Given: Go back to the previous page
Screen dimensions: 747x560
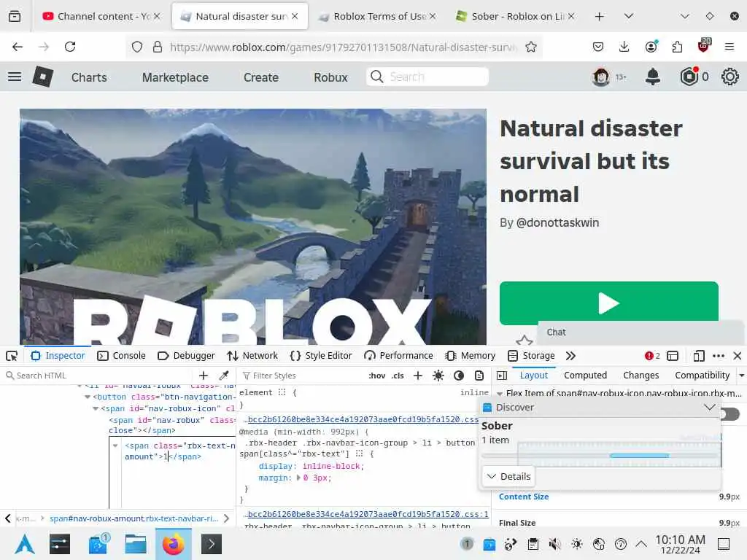Looking at the screenshot, I should 18,47.
